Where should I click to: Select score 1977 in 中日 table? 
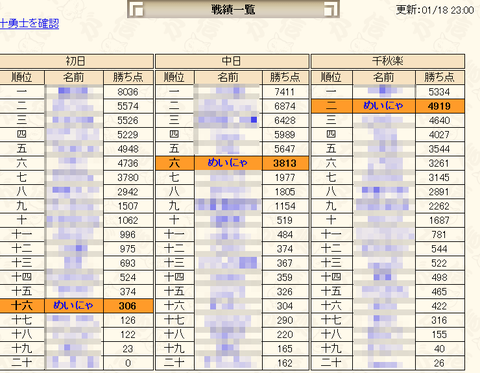(x=285, y=177)
